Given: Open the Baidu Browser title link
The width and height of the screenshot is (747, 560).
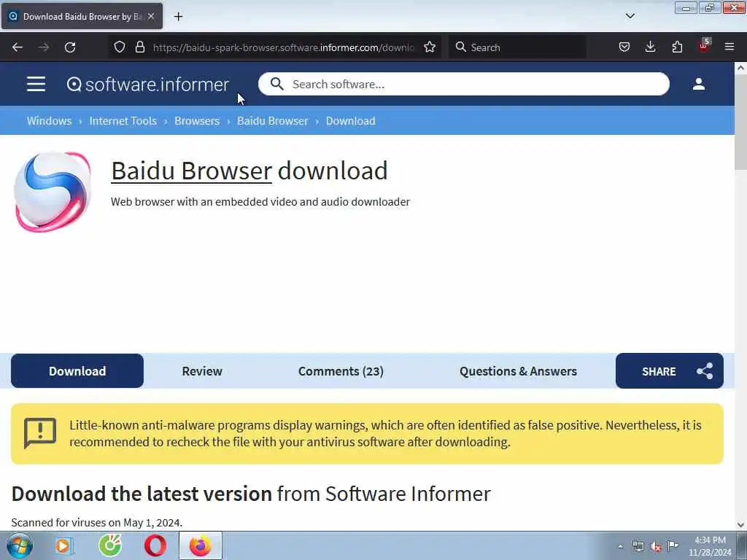Looking at the screenshot, I should pos(192,171).
